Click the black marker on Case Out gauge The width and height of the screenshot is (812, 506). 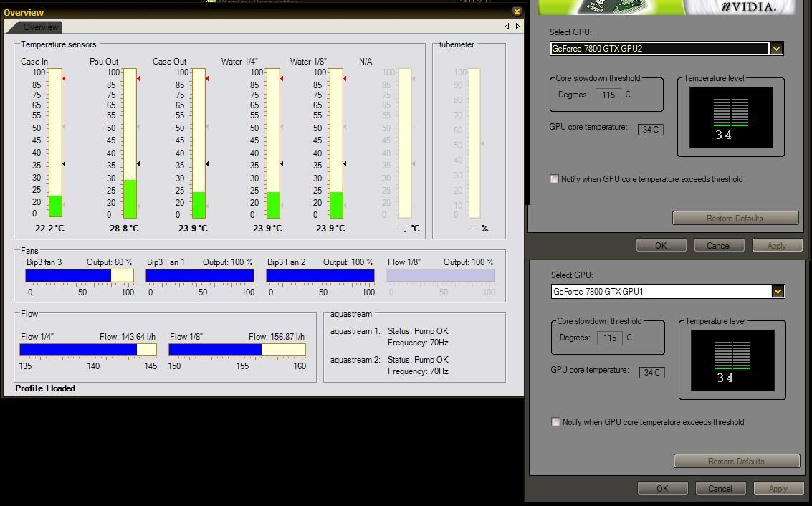point(207,164)
